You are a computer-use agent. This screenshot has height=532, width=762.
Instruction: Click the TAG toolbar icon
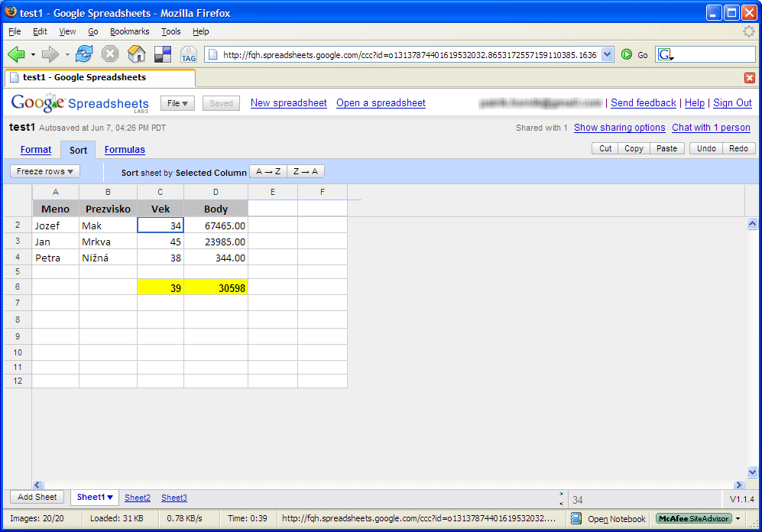point(189,54)
